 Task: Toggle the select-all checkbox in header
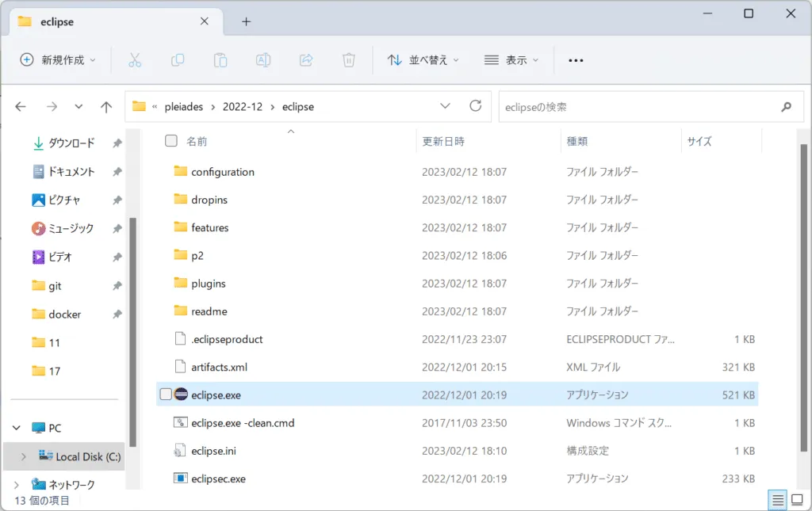pyautogui.click(x=171, y=141)
